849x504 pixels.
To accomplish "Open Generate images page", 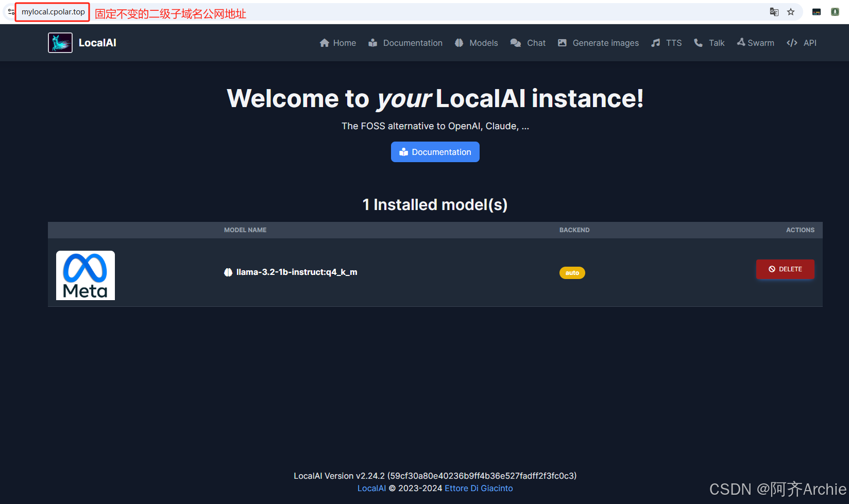I will [598, 43].
